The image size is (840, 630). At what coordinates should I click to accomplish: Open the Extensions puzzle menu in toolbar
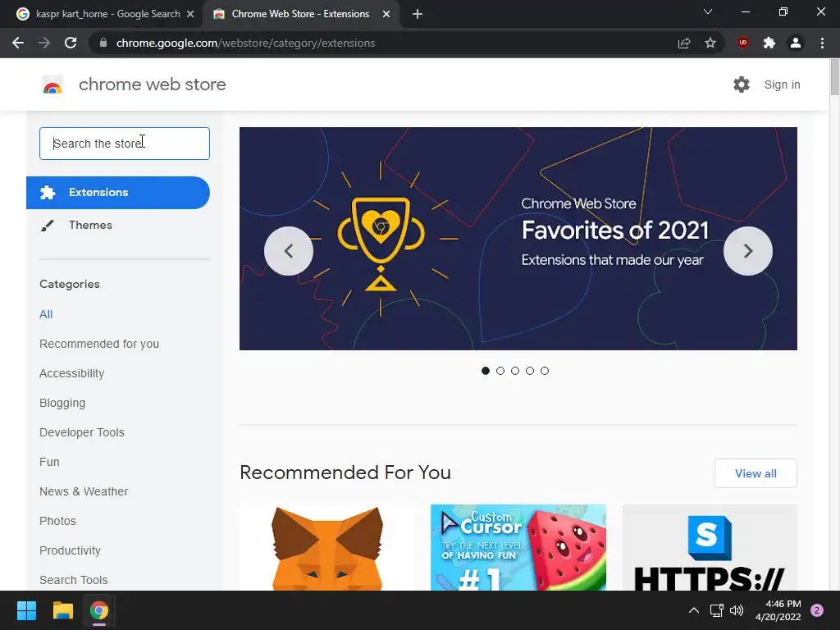[x=769, y=43]
